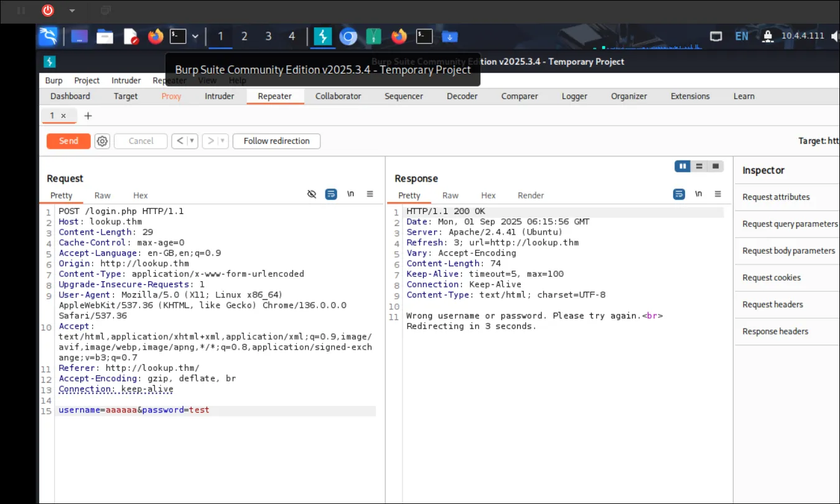Open the forward history dropdown arrow
840x504 pixels.
[x=223, y=141]
